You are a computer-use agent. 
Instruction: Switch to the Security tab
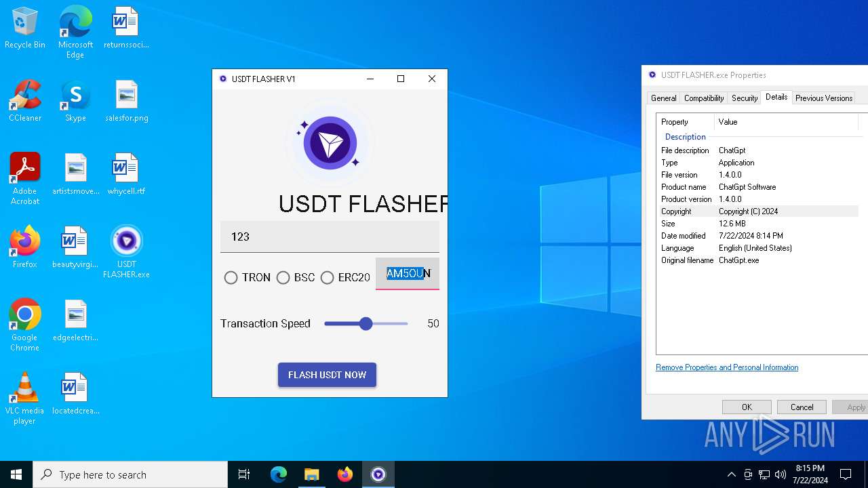coord(744,98)
